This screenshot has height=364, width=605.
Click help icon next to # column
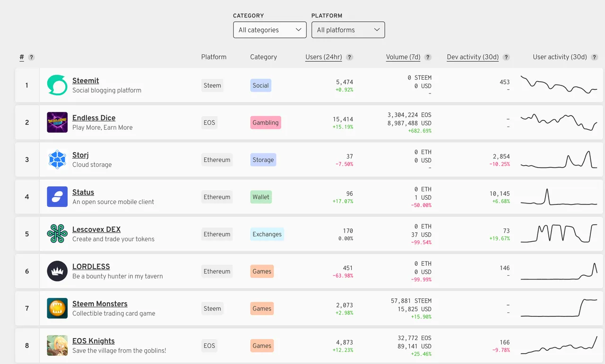[31, 57]
